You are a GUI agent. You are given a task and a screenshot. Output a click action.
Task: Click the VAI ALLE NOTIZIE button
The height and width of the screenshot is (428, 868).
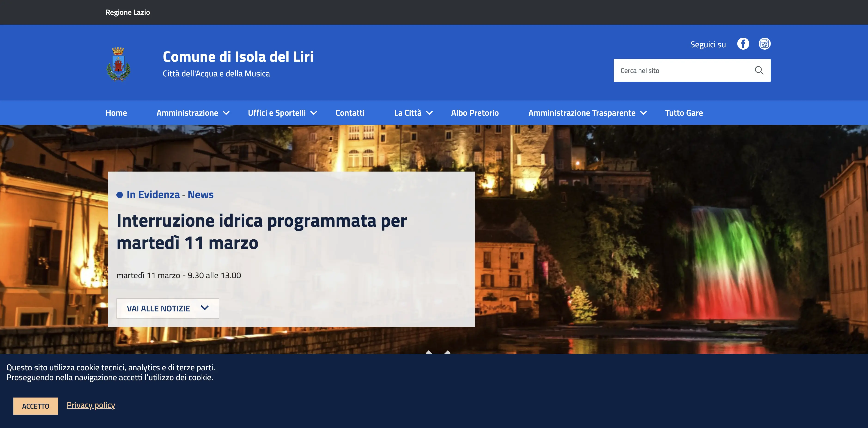[x=167, y=308]
